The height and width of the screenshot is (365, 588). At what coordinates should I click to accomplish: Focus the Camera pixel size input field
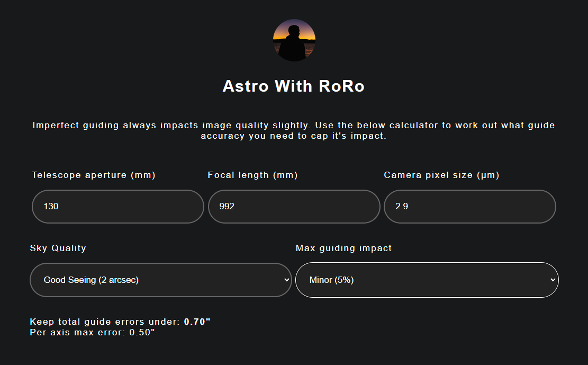point(470,207)
